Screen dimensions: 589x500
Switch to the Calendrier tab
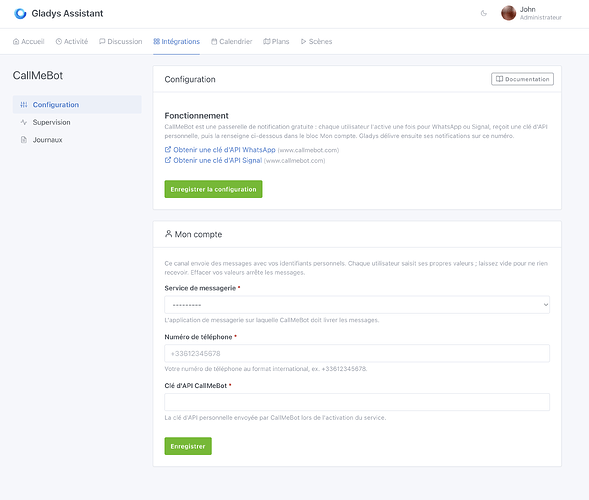coord(231,41)
